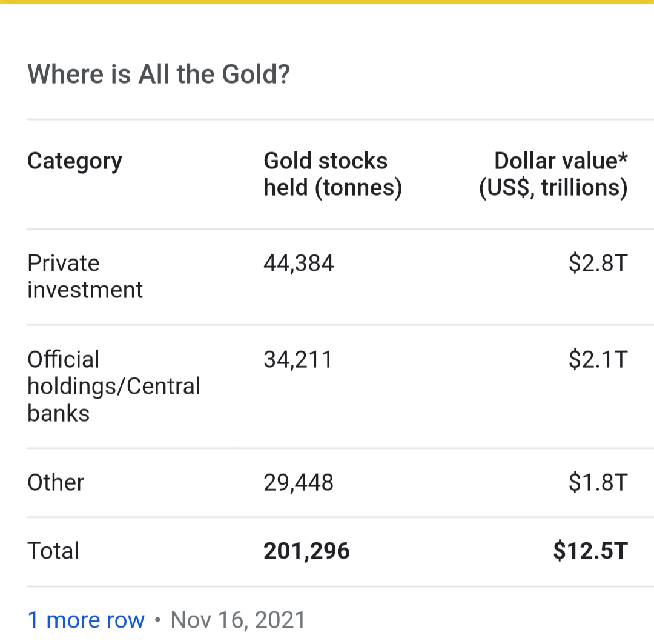Image resolution: width=654 pixels, height=644 pixels.
Task: Click the 29,448 tonnes value
Action: click(x=299, y=482)
